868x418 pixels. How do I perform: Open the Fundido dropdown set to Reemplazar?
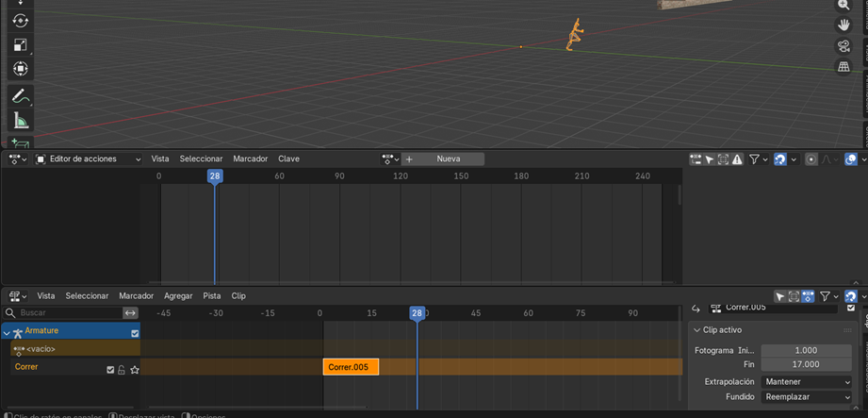806,397
